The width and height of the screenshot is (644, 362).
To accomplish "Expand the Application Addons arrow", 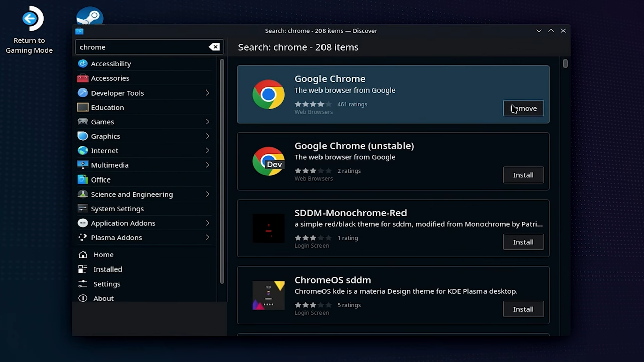I will 208,223.
